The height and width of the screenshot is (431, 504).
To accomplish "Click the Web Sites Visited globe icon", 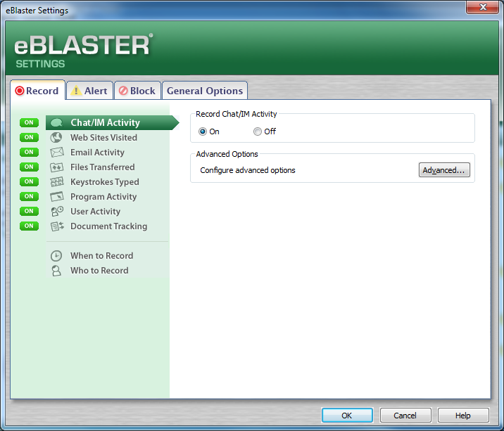I will tap(57, 138).
